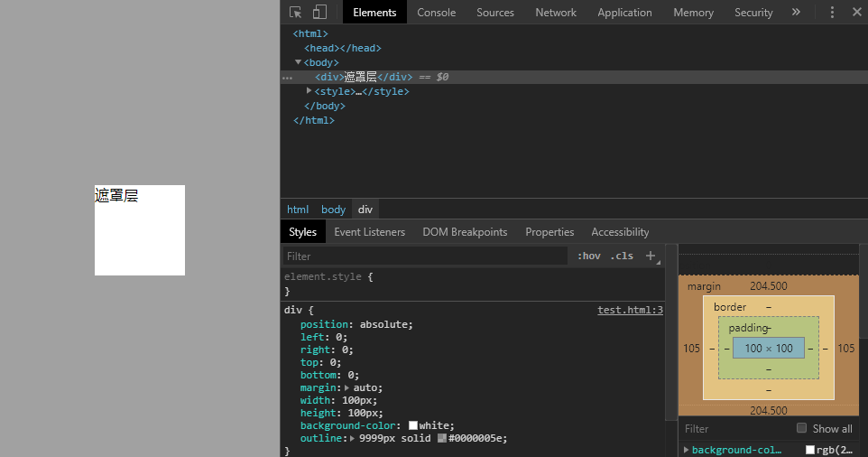This screenshot has height=457, width=868.
Task: Click the ellipsis beside the selected div row
Action: [x=287, y=78]
